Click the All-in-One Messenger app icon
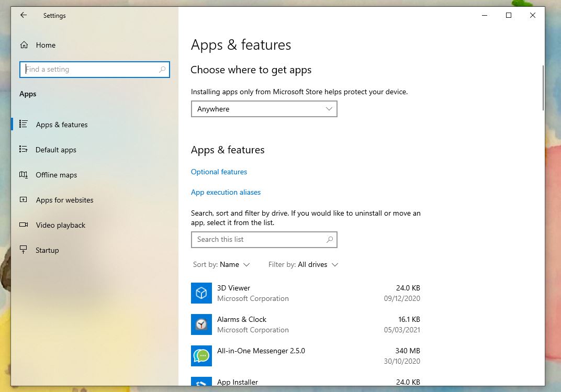Image resolution: width=561 pixels, height=392 pixels. tap(201, 356)
